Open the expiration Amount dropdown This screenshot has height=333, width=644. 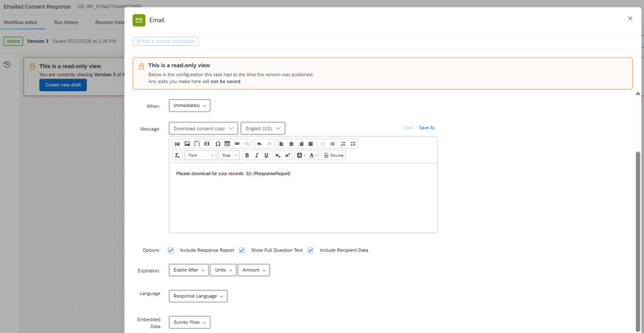click(254, 270)
